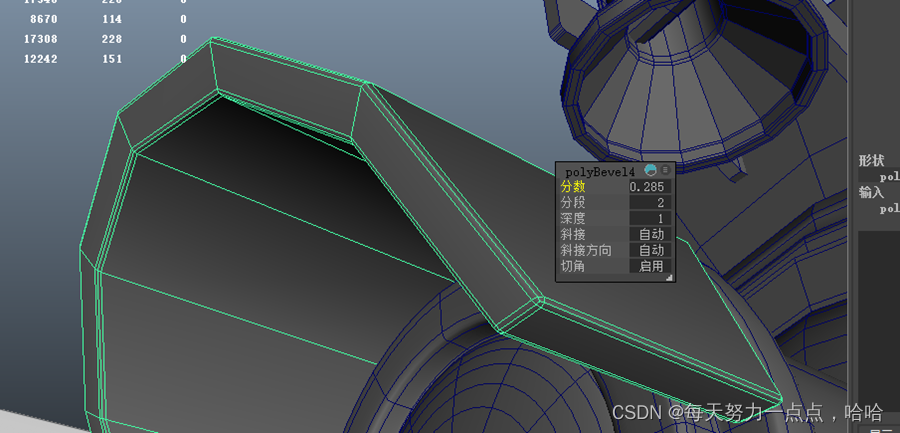This screenshot has width=900, height=433.
Task: Select the 深度 attribute label
Action: pos(573,218)
